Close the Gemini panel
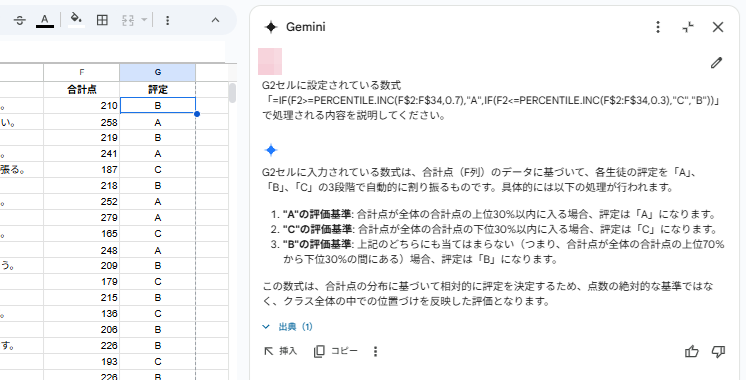746x380 pixels. pyautogui.click(x=717, y=27)
